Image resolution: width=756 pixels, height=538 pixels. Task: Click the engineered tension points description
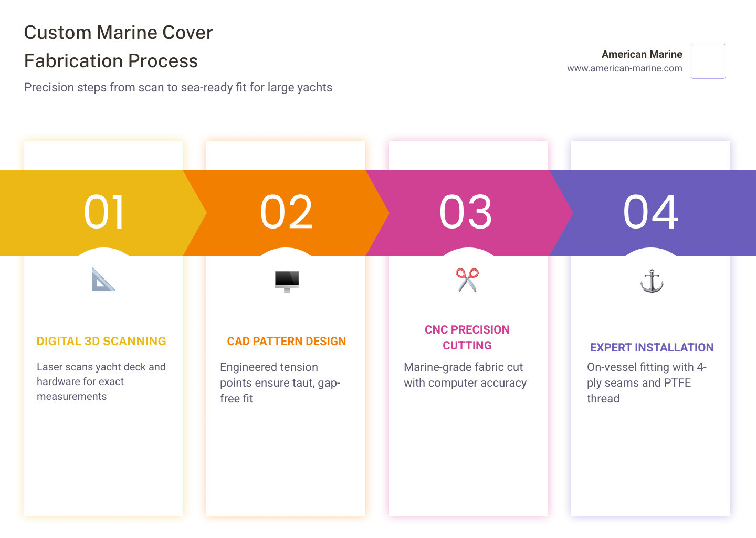(x=280, y=382)
